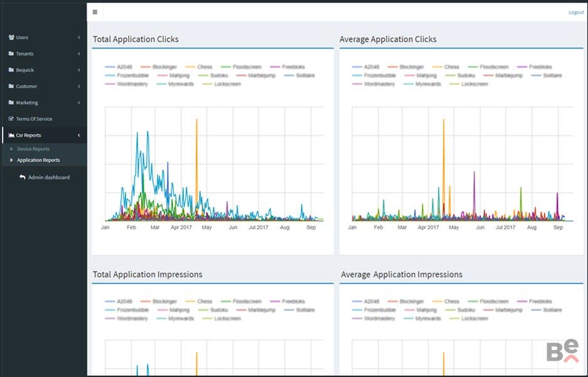Click the Admin dashboard back-arrow icon
The height and width of the screenshot is (377, 588).
tap(23, 177)
